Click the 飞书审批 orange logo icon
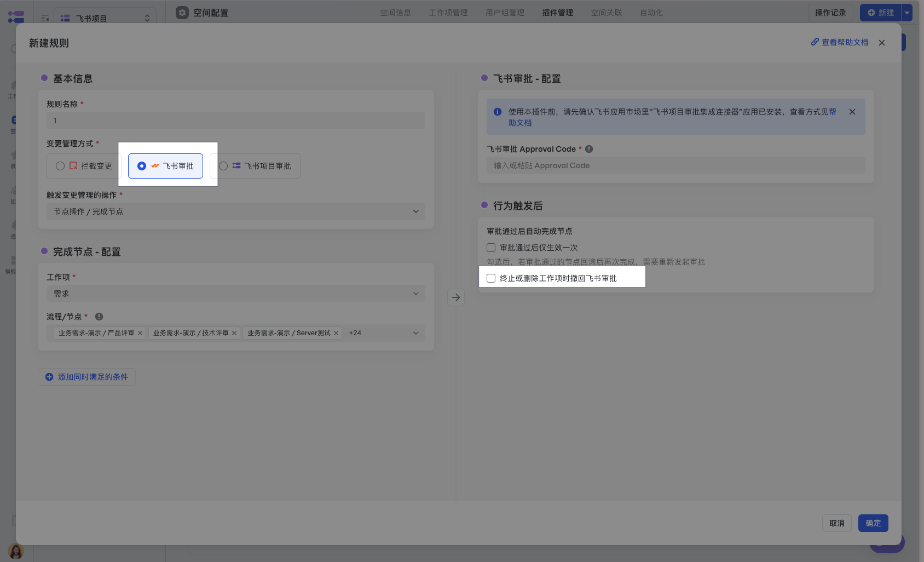 click(155, 165)
